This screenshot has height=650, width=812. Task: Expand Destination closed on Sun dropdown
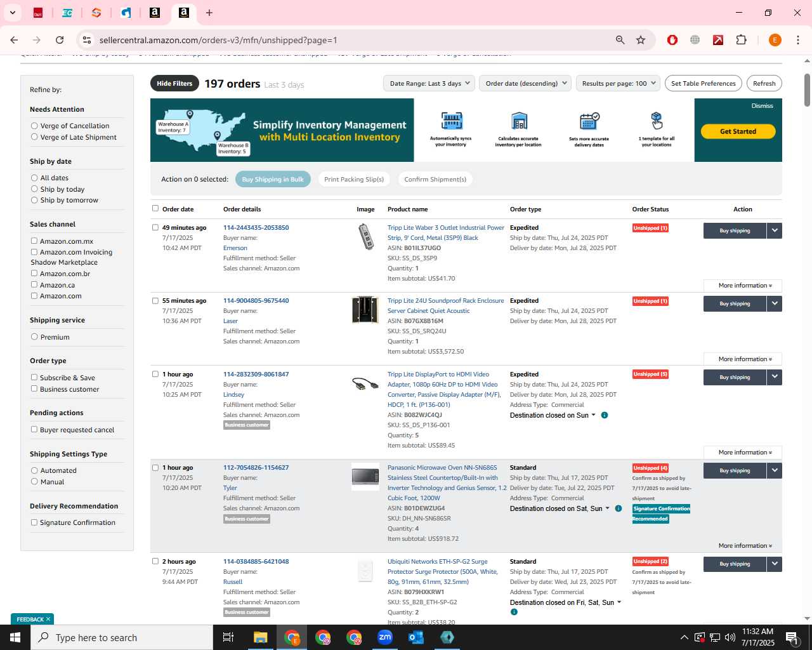click(594, 415)
